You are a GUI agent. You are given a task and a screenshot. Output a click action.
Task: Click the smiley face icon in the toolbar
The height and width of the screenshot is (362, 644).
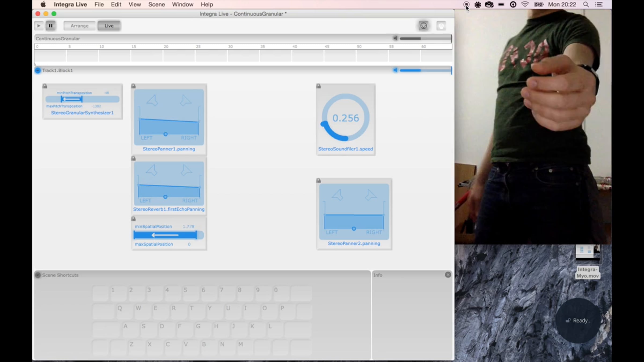point(423,26)
